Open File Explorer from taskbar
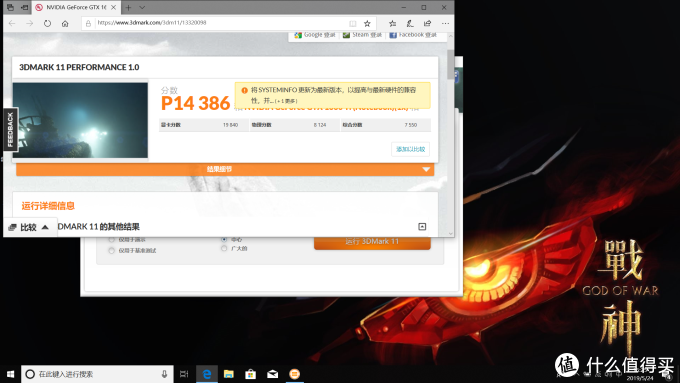 tap(229, 374)
